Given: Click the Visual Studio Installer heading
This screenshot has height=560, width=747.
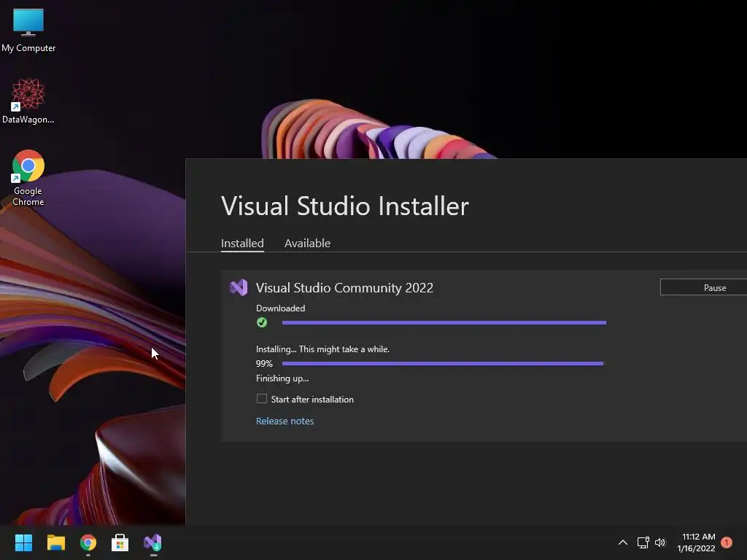Looking at the screenshot, I should pyautogui.click(x=345, y=206).
